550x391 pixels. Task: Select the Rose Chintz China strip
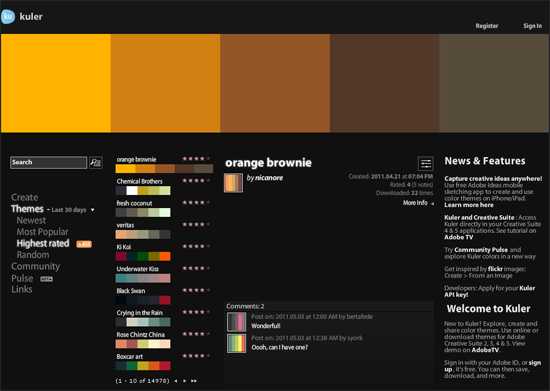click(x=143, y=344)
